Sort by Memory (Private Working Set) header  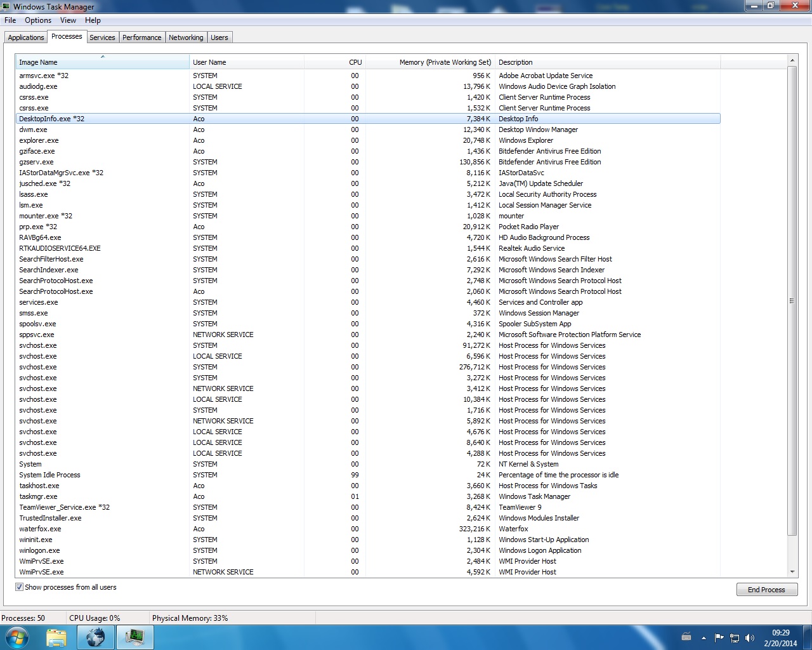click(x=430, y=62)
